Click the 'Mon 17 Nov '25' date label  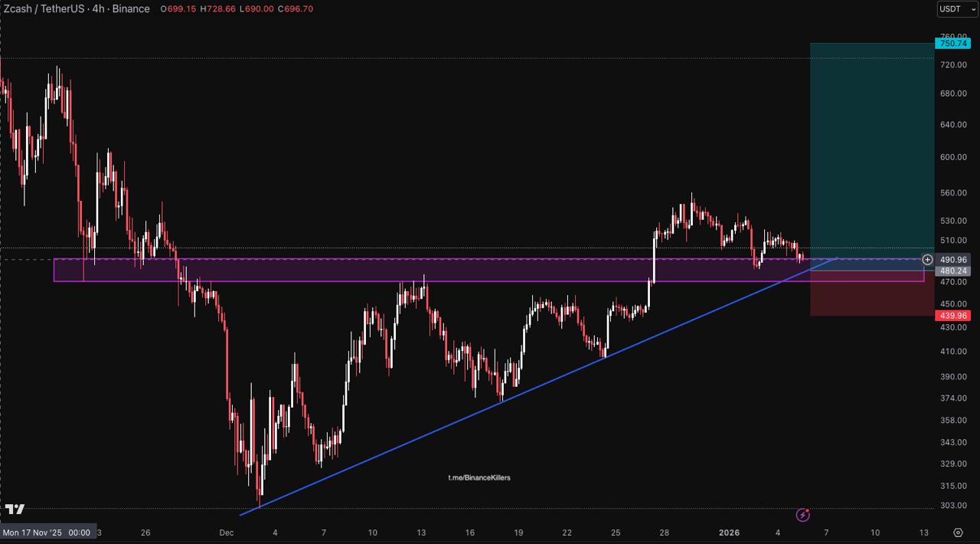pyautogui.click(x=46, y=533)
